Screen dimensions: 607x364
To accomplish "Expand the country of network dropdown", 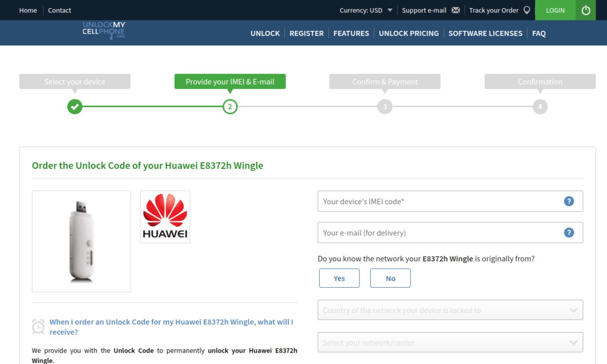I will tap(450, 310).
